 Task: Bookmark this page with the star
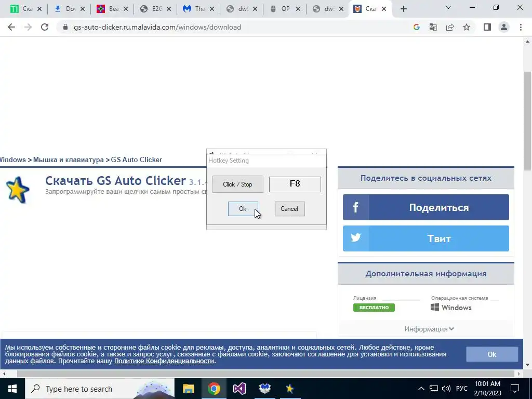[x=467, y=27]
